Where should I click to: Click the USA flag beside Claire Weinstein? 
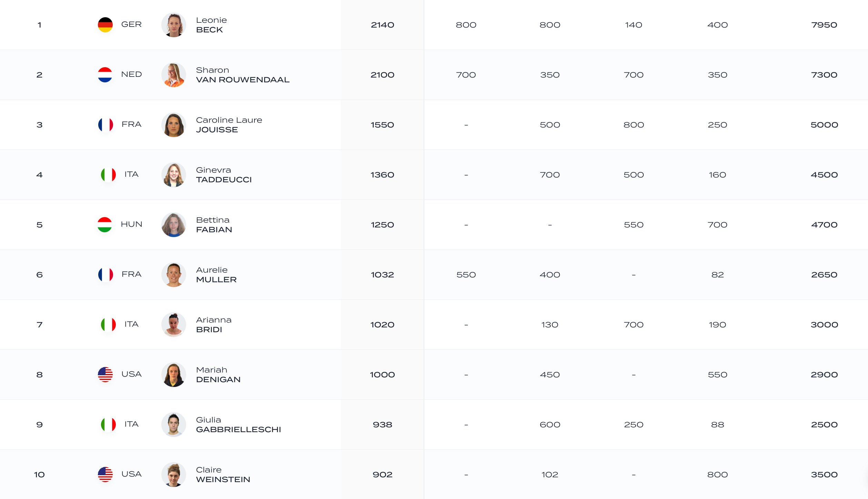[x=105, y=475]
